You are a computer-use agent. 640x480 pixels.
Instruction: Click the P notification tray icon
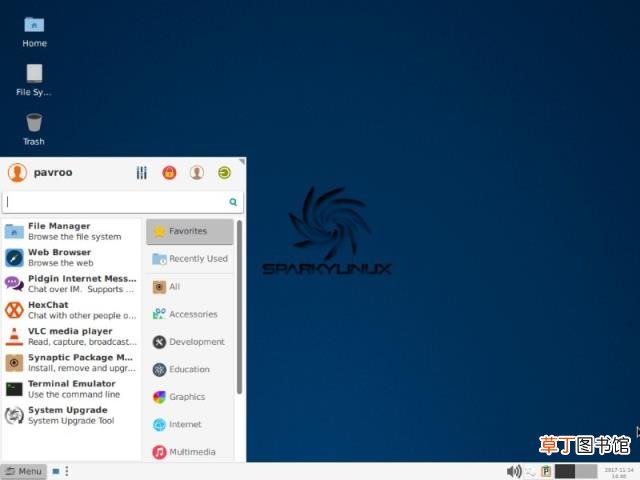pos(546,471)
